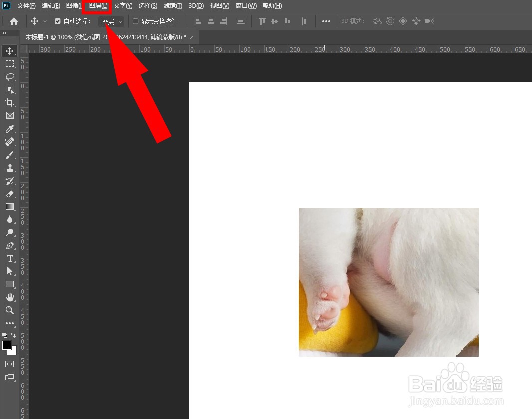Click the puppy image on canvas
This screenshot has width=532, height=419.
point(388,282)
